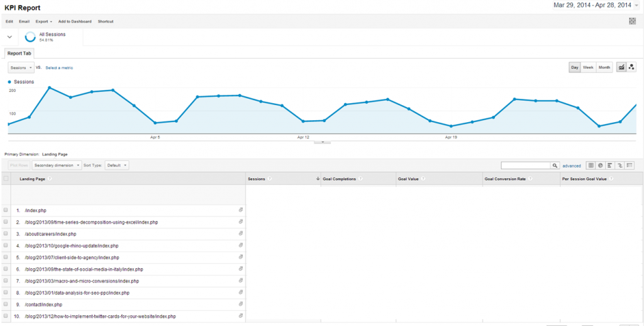Viewport: 644px width, 326px height.
Task: Select the Percentage pie view icon
Action: click(x=600, y=166)
